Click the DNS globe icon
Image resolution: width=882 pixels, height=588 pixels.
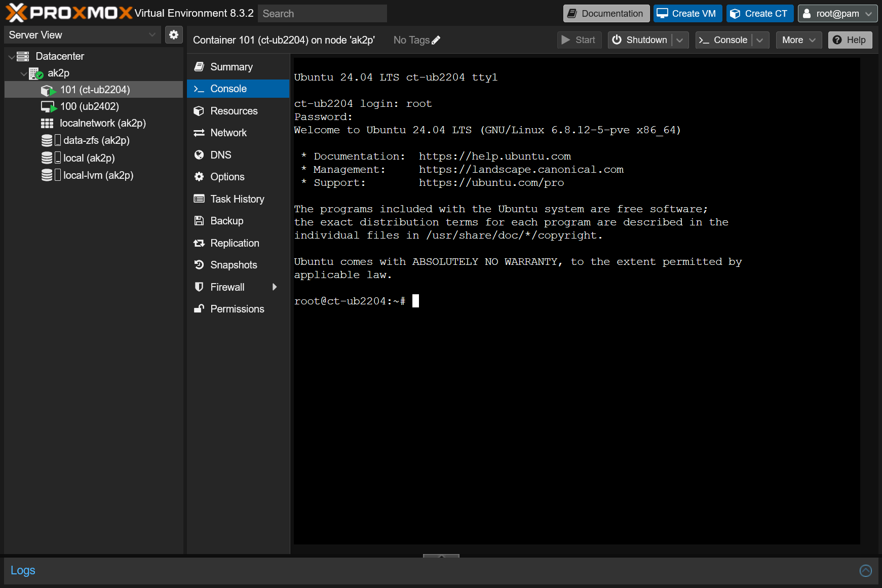(199, 155)
